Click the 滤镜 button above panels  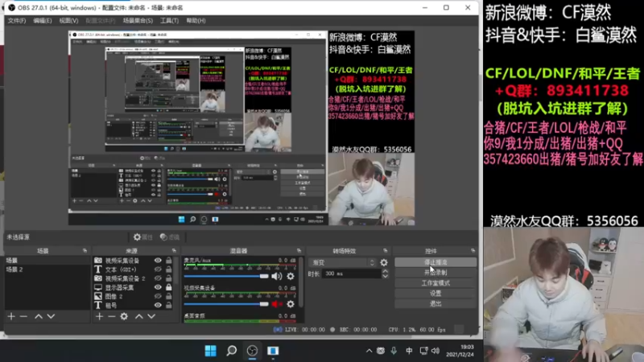click(170, 237)
